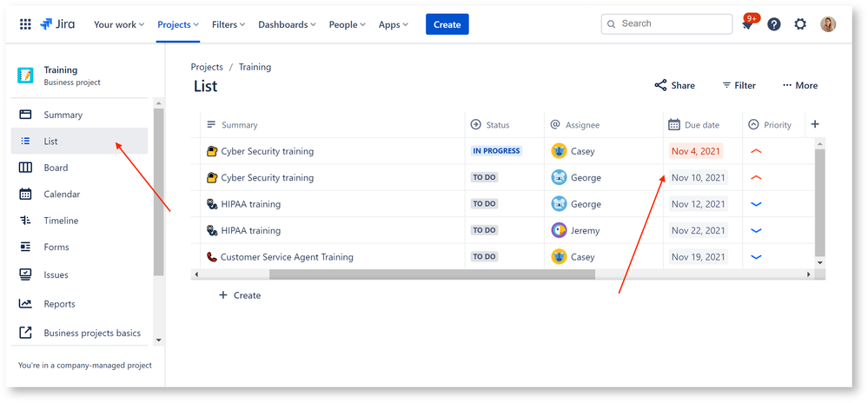Click in the Search field
868x403 pixels.
(666, 23)
